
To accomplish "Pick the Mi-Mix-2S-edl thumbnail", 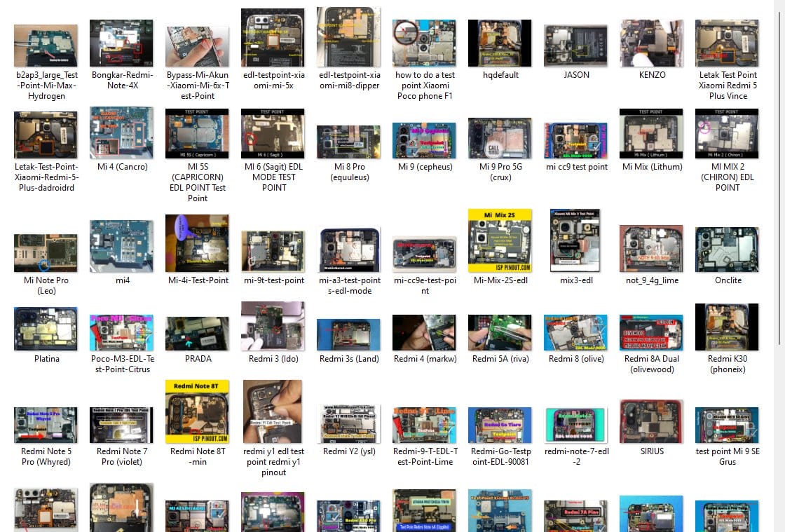I will click(x=500, y=240).
